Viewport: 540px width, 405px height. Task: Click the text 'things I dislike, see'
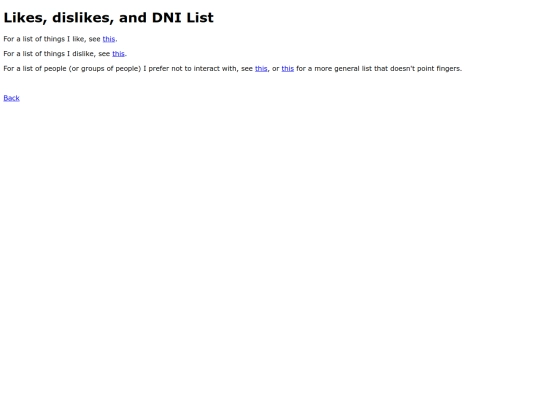[77, 54]
